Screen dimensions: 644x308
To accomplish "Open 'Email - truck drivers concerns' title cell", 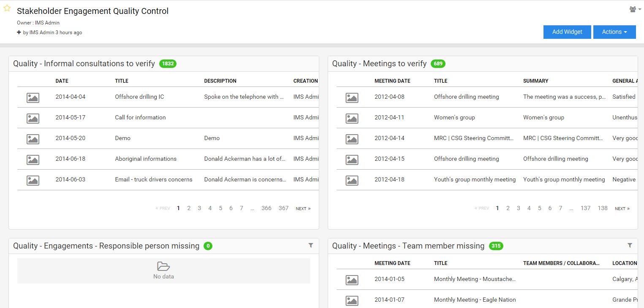I will click(x=154, y=180).
